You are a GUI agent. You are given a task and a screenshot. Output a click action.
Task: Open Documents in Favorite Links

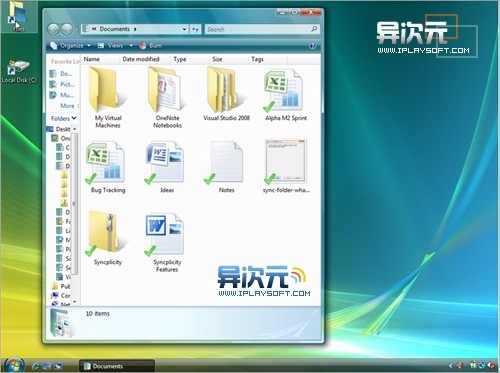62,74
